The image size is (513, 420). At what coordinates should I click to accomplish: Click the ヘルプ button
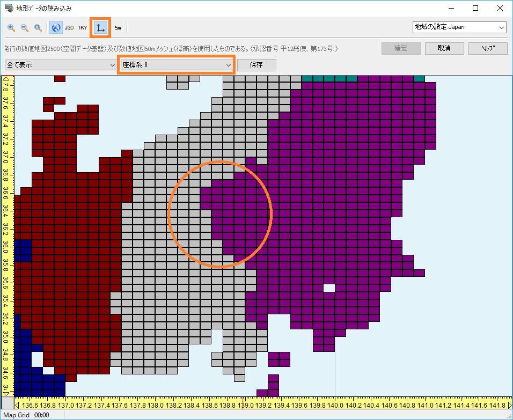pos(488,48)
